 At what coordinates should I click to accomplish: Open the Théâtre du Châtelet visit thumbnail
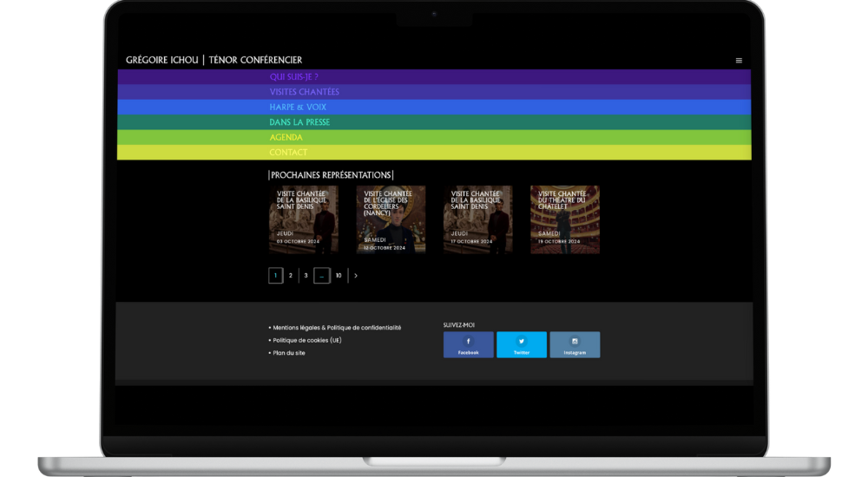click(x=565, y=219)
